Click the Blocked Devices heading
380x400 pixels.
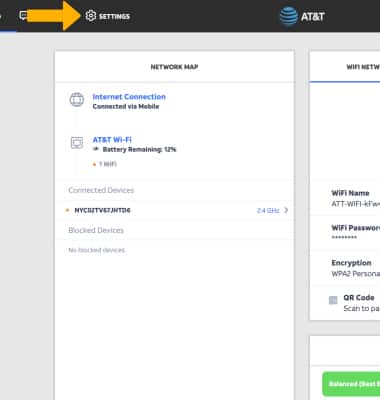[x=96, y=230]
